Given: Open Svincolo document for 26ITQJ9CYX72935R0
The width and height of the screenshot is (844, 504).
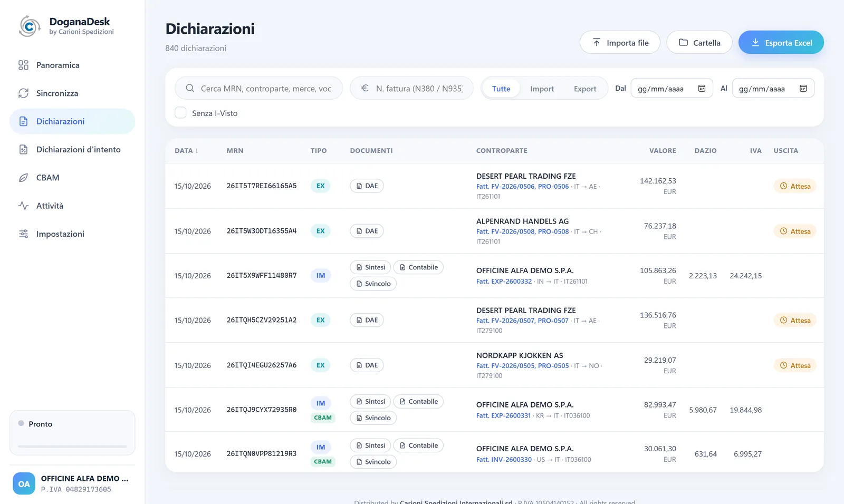Looking at the screenshot, I should click(373, 418).
